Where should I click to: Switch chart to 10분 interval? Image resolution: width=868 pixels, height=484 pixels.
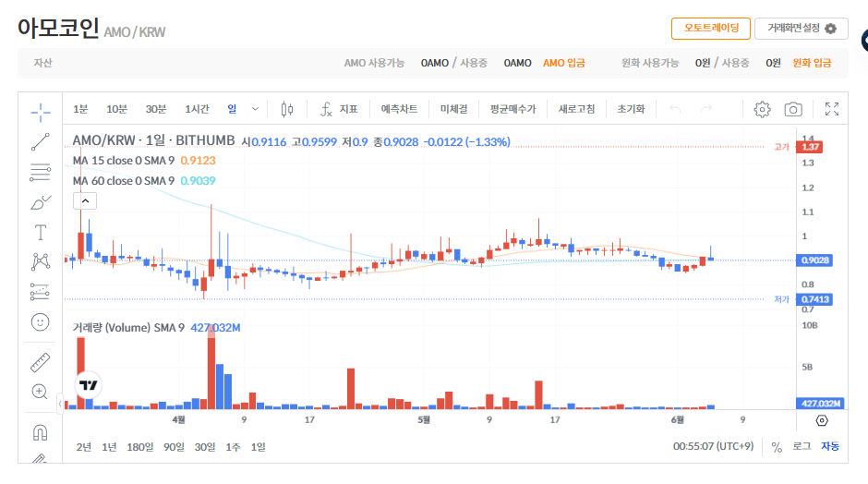(x=116, y=109)
